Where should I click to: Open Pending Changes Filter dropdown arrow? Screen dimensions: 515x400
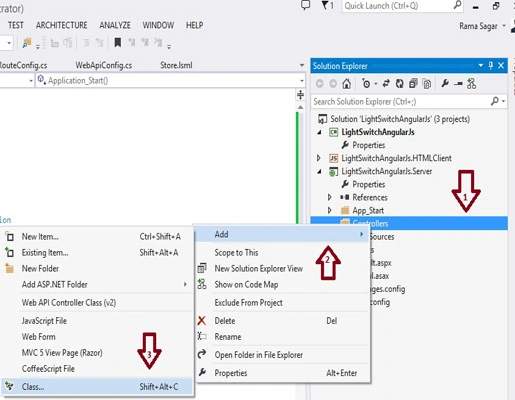(x=376, y=84)
